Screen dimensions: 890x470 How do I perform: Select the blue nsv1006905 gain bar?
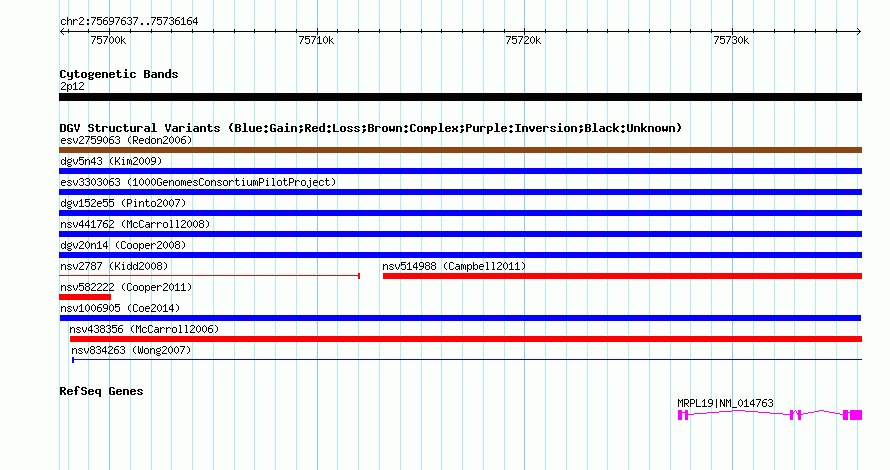pos(460,318)
